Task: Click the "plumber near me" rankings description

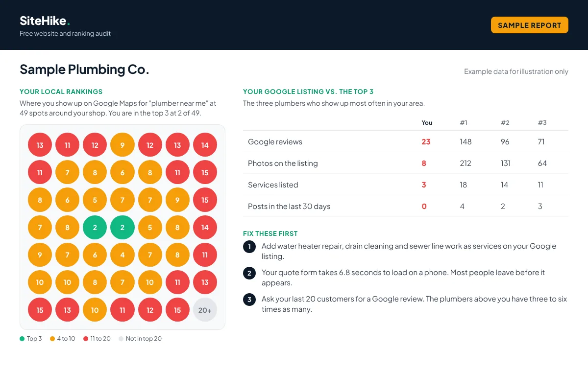Action: (118, 108)
